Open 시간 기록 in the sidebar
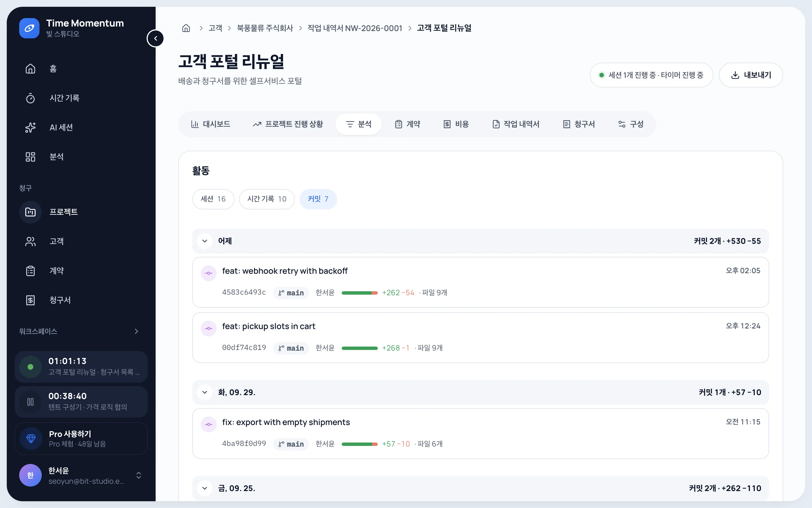Image resolution: width=812 pixels, height=508 pixels. [x=81, y=98]
